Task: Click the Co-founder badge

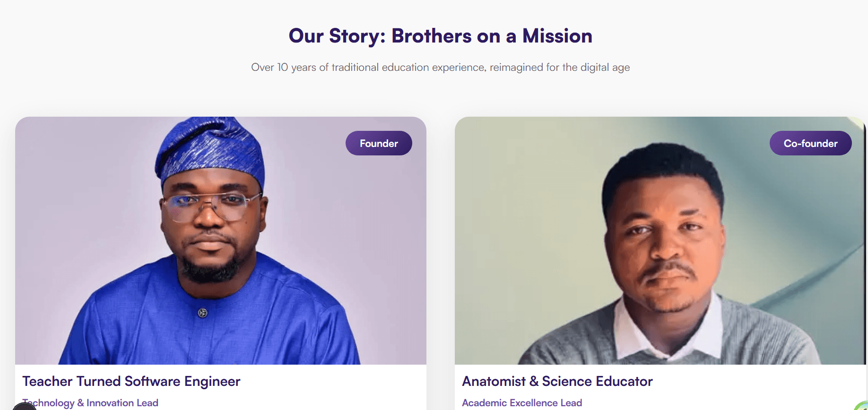Action: [x=810, y=143]
